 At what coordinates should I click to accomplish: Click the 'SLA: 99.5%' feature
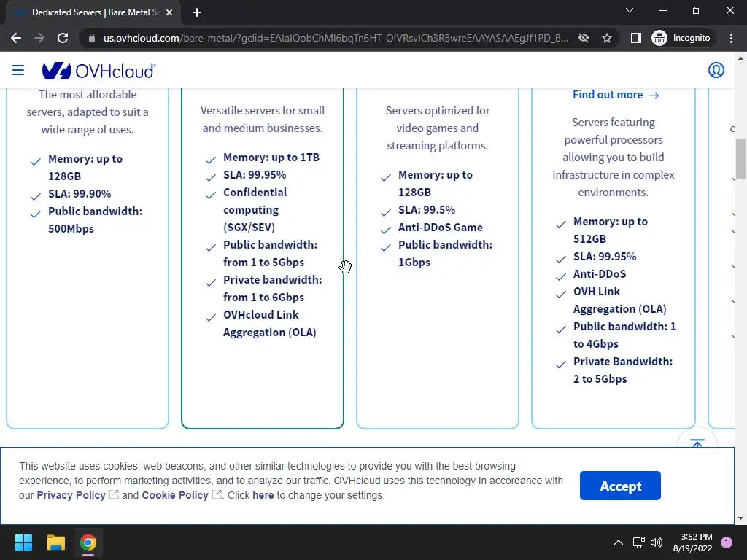(426, 209)
